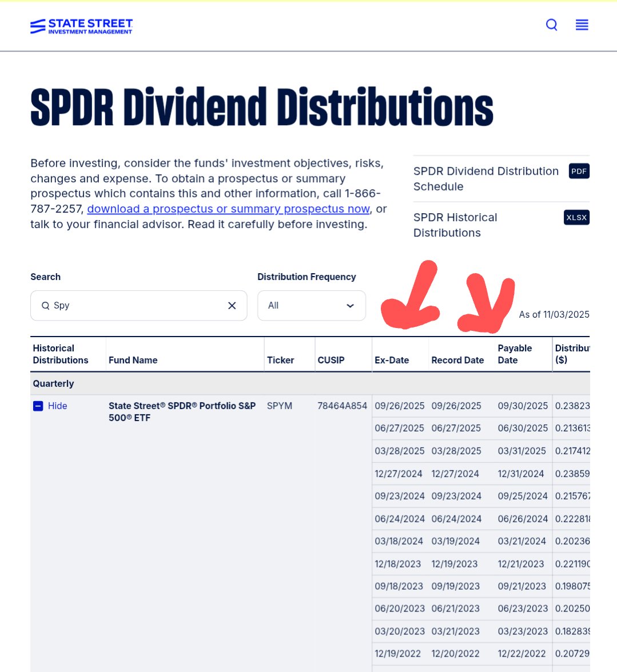This screenshot has width=617, height=672.
Task: Select payable date 06/23/2023
Action: tap(523, 609)
